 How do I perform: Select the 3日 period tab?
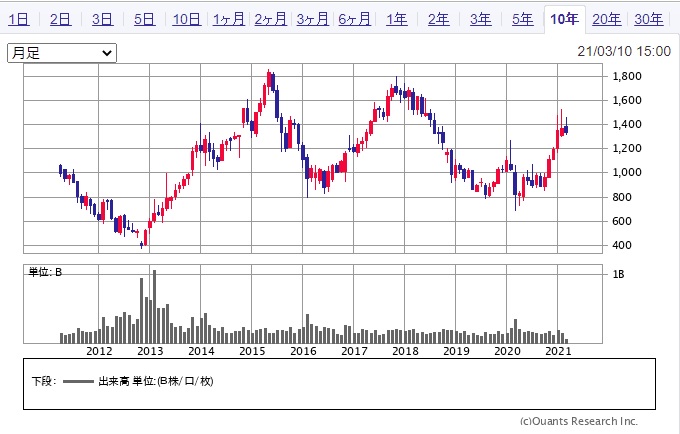point(102,20)
